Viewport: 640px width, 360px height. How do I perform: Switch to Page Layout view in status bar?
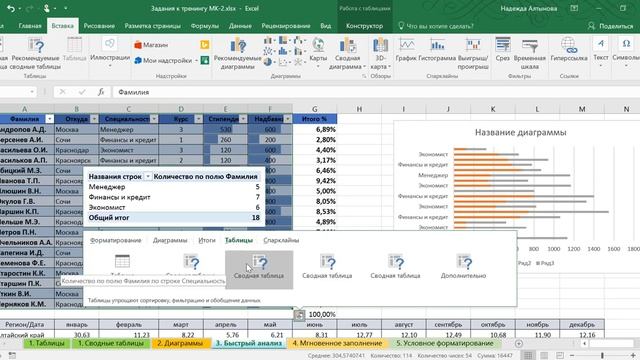coord(544,356)
